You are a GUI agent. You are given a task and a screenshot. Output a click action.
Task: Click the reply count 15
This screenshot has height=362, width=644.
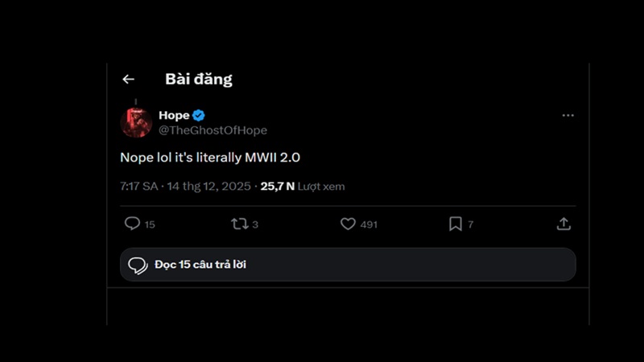click(x=150, y=224)
